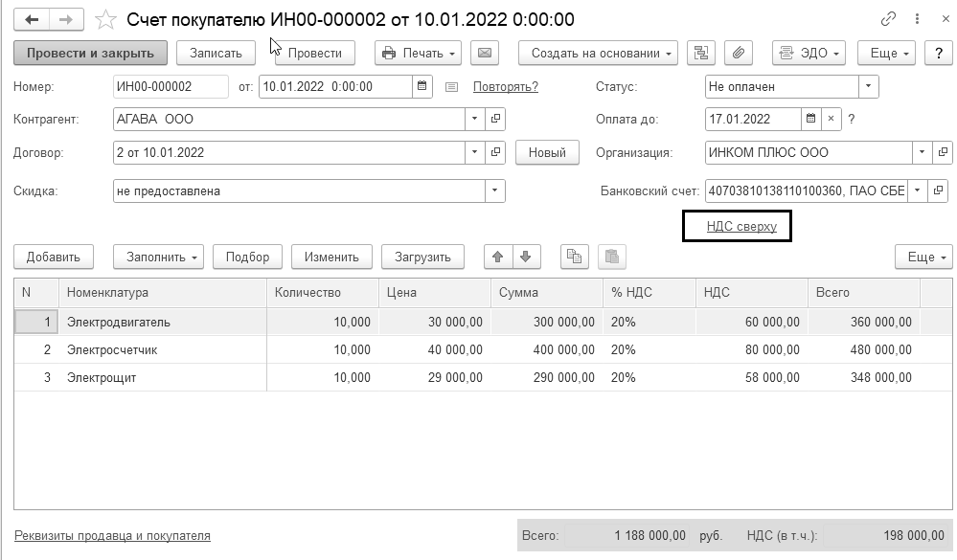Click the envelope send-by-email icon
This screenshot has width=957, height=560.
click(484, 54)
